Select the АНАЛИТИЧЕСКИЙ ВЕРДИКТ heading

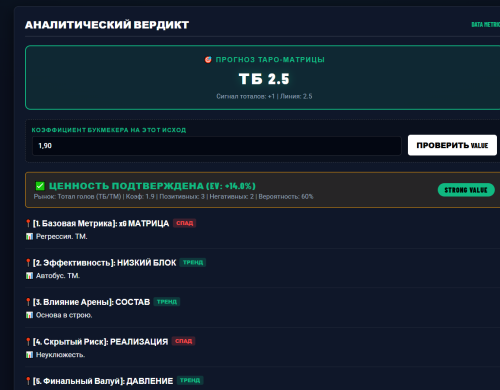(107, 25)
